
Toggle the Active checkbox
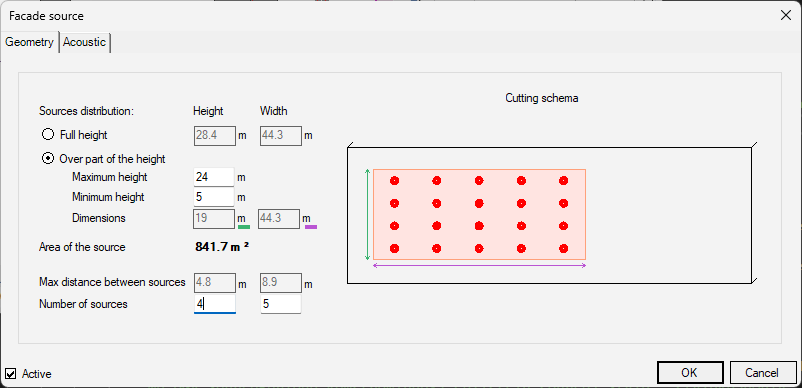click(x=10, y=374)
